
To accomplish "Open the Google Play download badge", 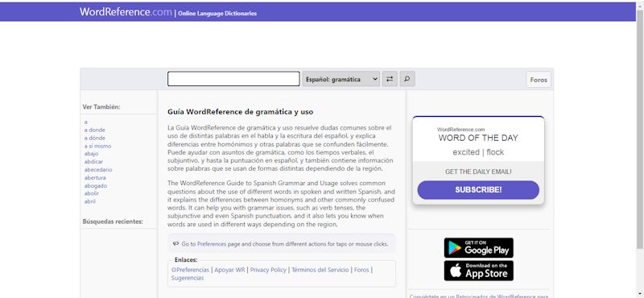I will [x=478, y=248].
